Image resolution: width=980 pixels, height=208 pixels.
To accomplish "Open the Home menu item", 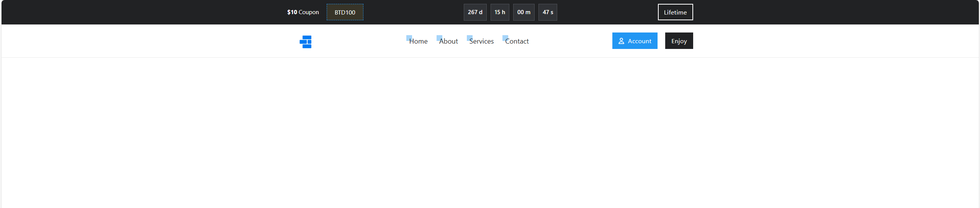I will (418, 41).
